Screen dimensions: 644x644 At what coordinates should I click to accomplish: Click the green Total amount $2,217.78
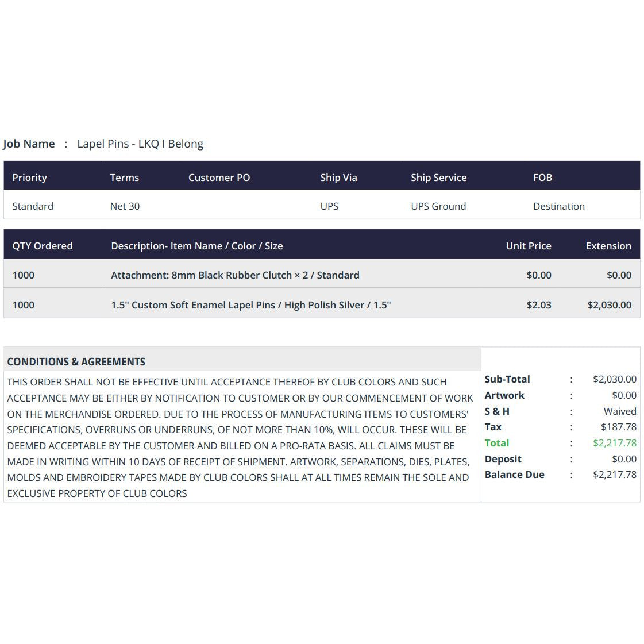pos(615,443)
